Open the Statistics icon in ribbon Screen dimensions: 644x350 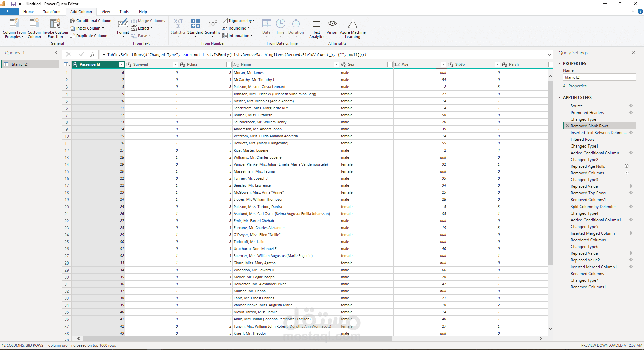point(178,24)
